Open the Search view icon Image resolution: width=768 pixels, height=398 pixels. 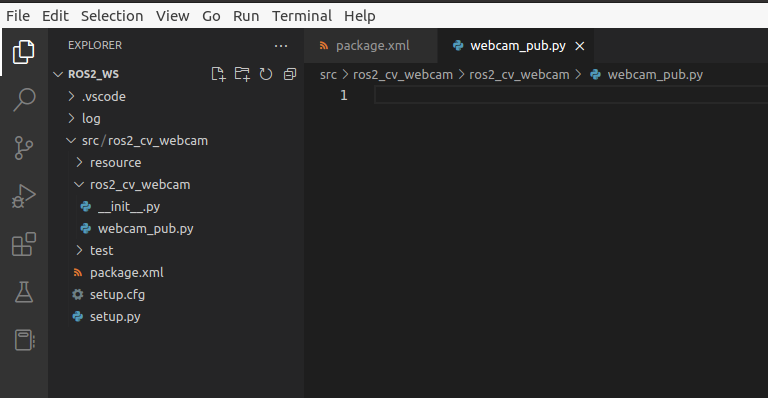(x=24, y=99)
